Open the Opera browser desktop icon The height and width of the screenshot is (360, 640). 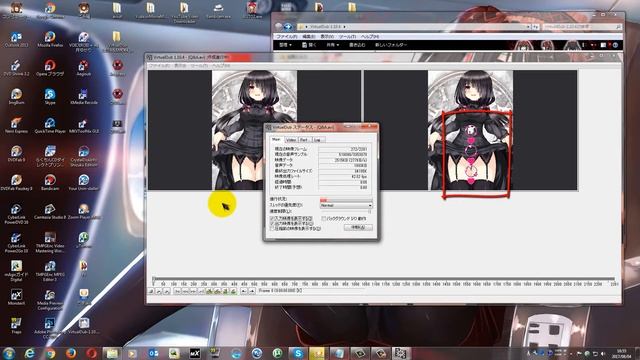coord(50,68)
